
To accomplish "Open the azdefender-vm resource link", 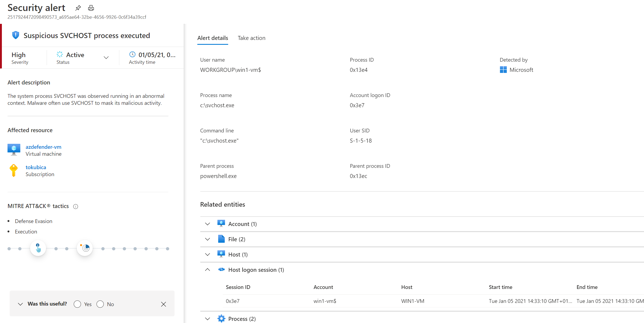I will [43, 147].
